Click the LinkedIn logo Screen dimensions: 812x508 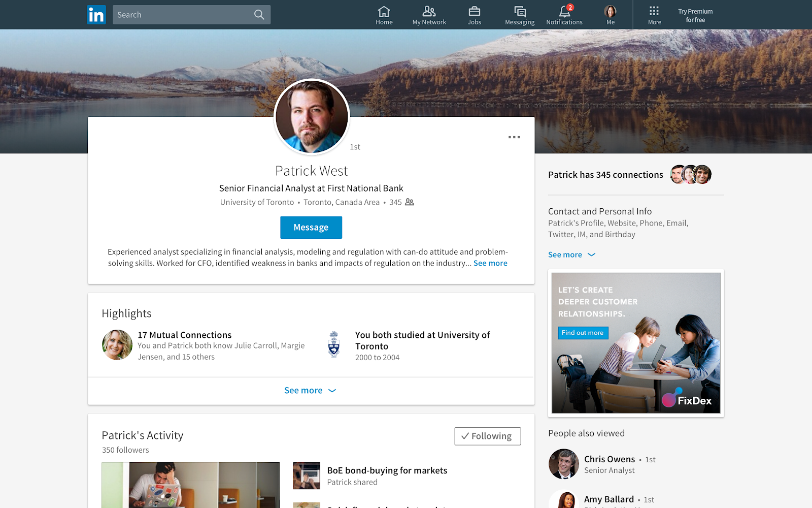click(96, 15)
